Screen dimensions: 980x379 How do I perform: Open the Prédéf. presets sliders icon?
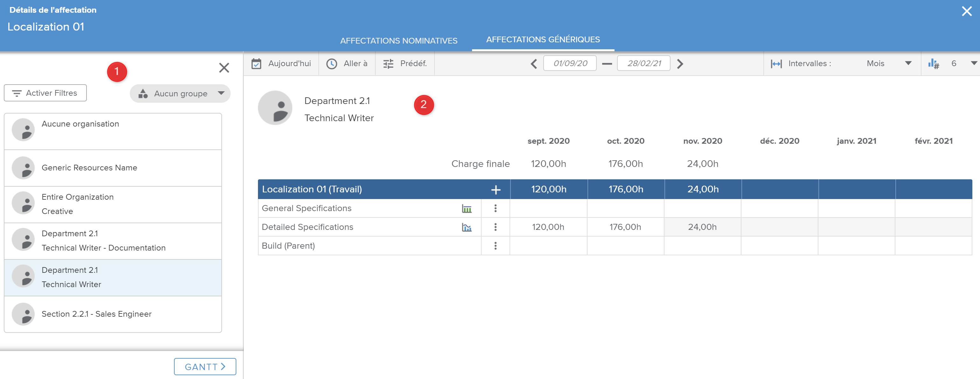point(388,64)
